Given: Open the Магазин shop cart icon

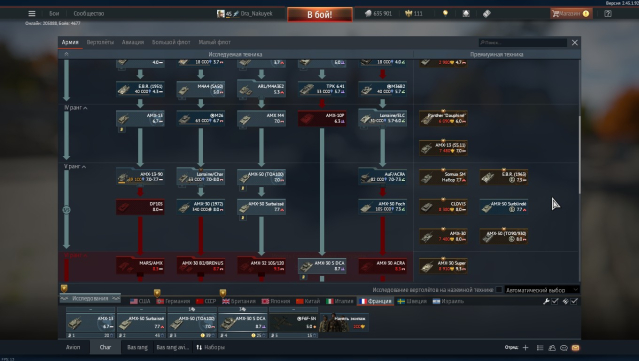Looking at the screenshot, I should click(x=555, y=13).
